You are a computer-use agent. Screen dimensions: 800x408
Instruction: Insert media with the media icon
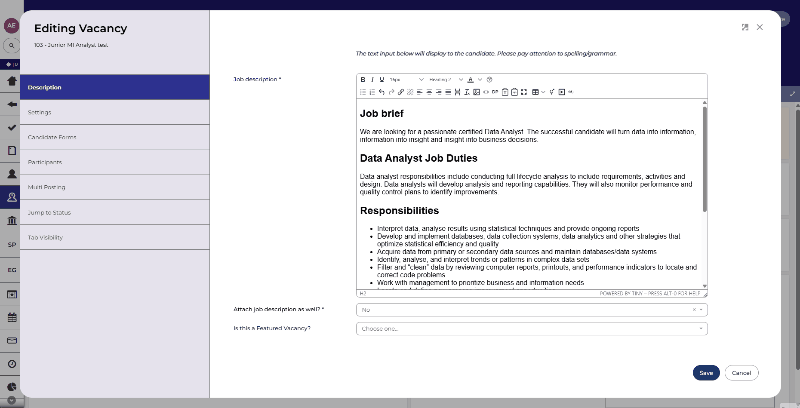[561, 92]
